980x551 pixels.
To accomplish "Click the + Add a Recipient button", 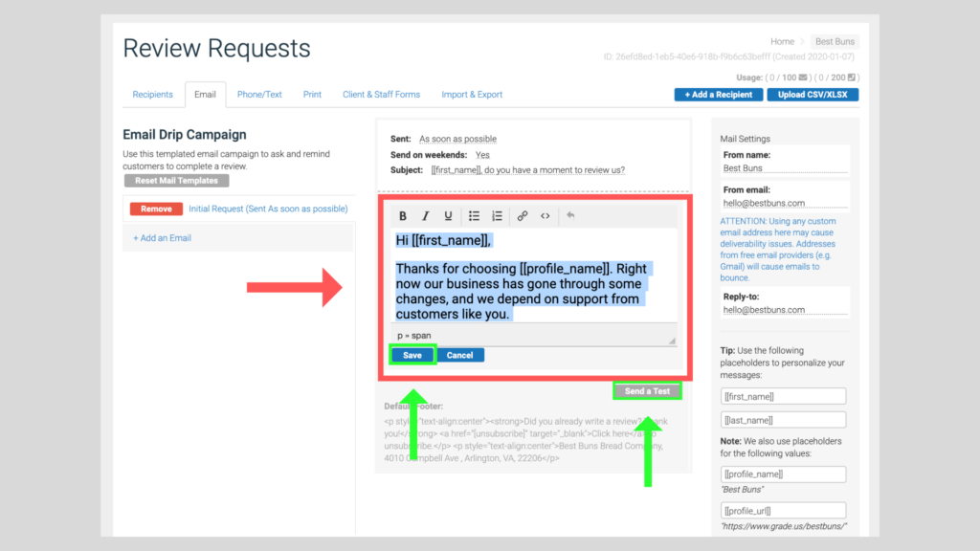I will pyautogui.click(x=719, y=95).
